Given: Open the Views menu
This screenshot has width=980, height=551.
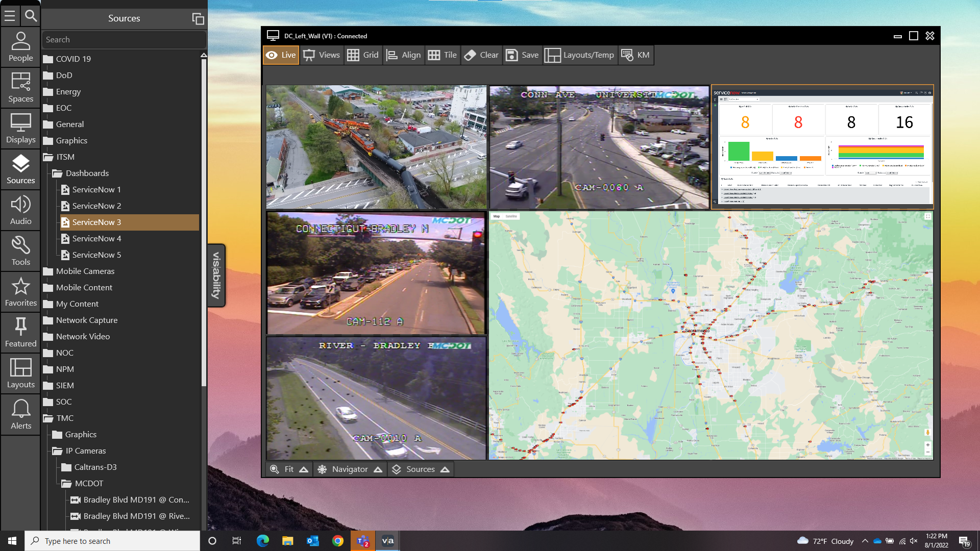Looking at the screenshot, I should coord(322,55).
